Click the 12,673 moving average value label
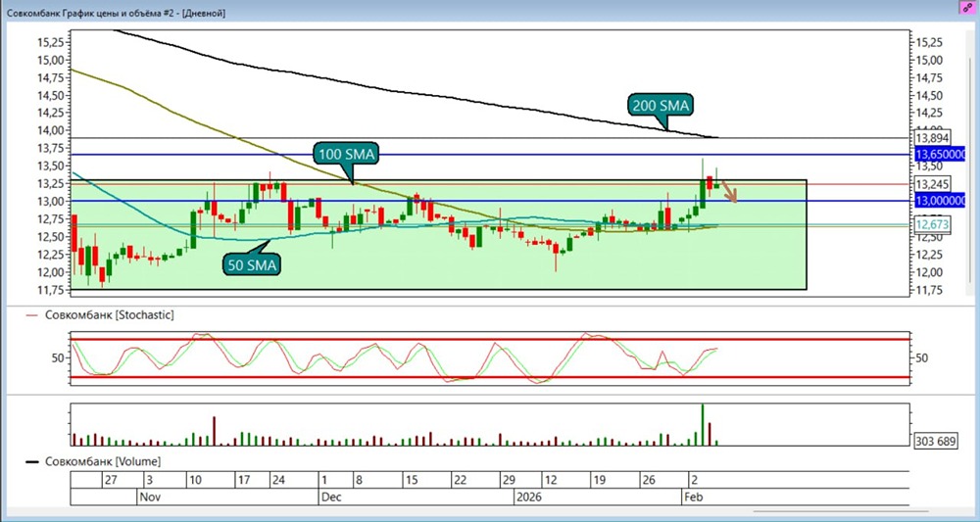Image resolution: width=980 pixels, height=522 pixels. [933, 225]
